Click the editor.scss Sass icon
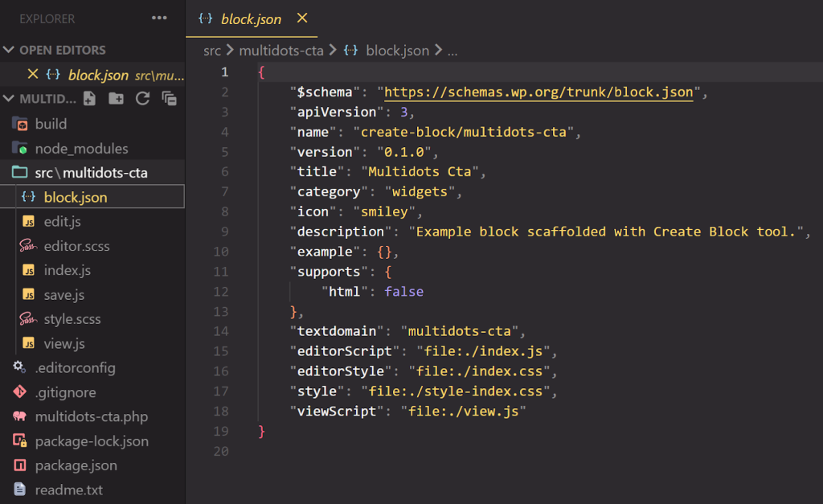 tap(28, 246)
